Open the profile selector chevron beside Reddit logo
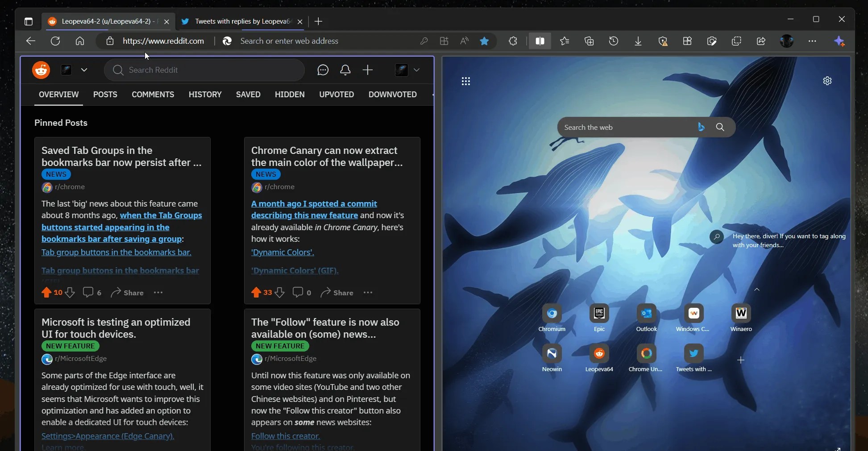Image resolution: width=868 pixels, height=451 pixels. coord(84,70)
